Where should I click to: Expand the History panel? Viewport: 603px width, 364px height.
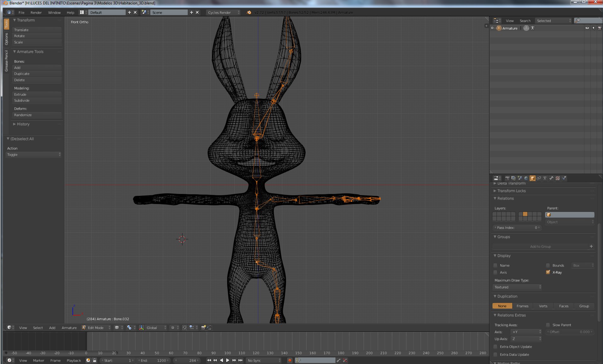(x=23, y=124)
